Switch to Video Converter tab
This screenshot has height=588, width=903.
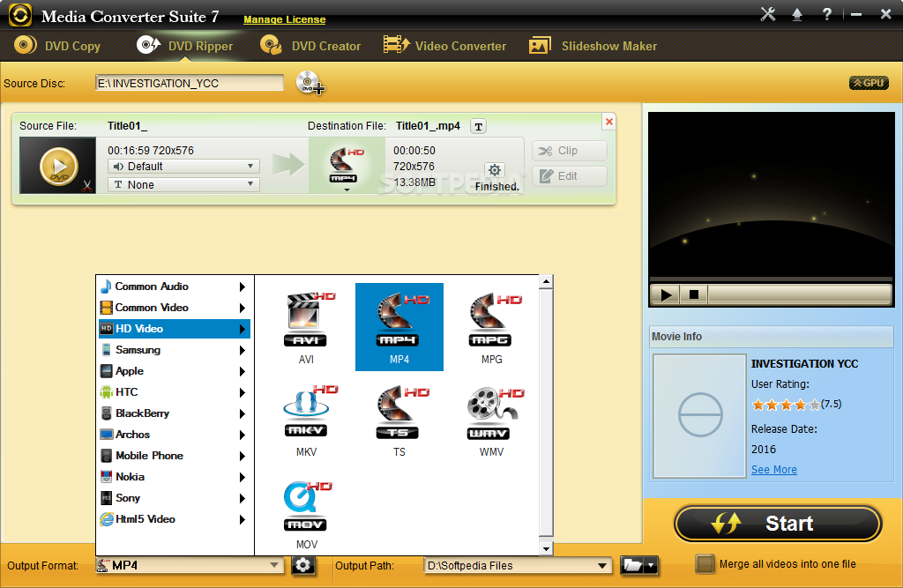(x=444, y=46)
